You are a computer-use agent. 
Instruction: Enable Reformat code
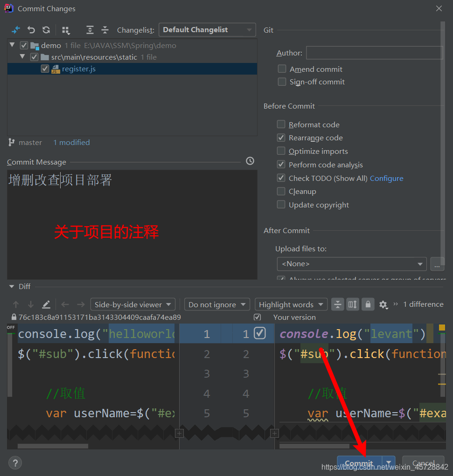tap(281, 124)
